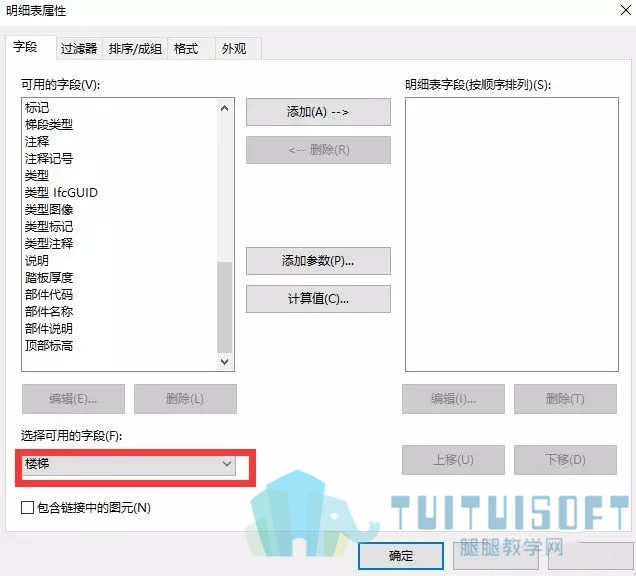Close the 明细表属性 dialog

tap(625, 10)
